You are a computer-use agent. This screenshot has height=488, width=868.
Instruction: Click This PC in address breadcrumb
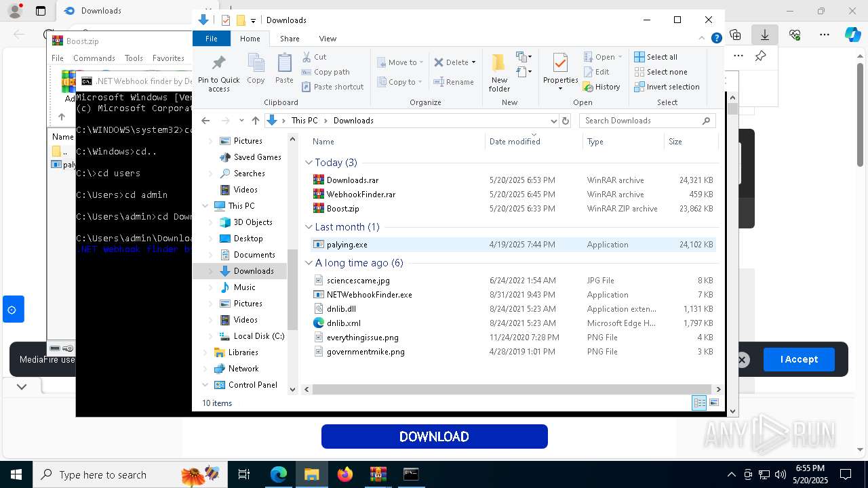click(x=304, y=121)
